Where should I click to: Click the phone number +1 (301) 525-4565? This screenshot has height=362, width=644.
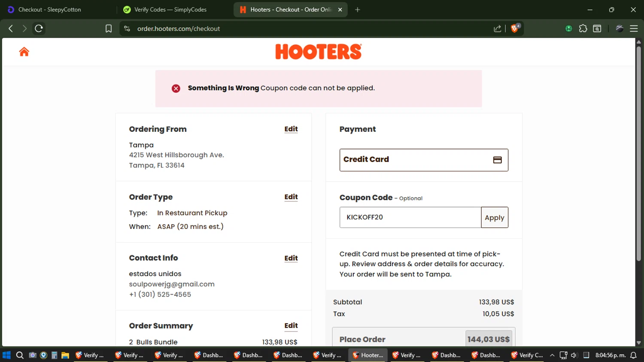pyautogui.click(x=160, y=295)
